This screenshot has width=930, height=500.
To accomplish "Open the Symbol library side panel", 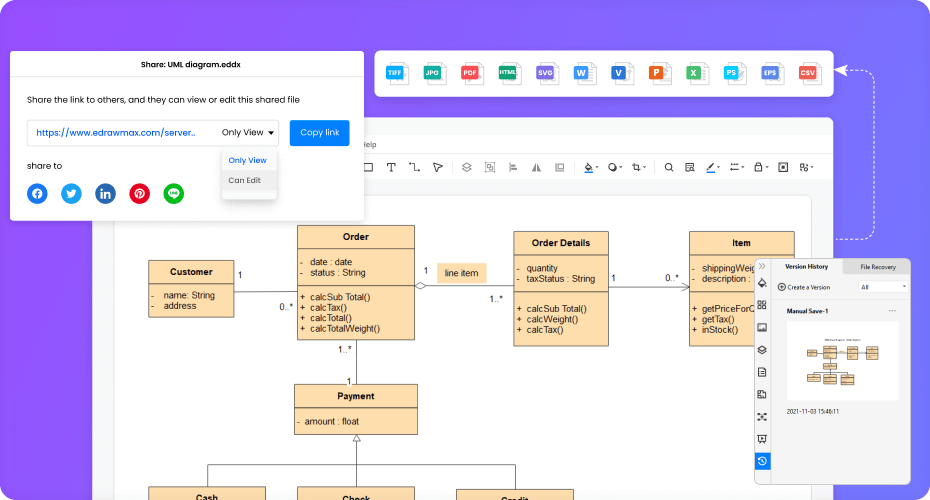I will coord(762,305).
